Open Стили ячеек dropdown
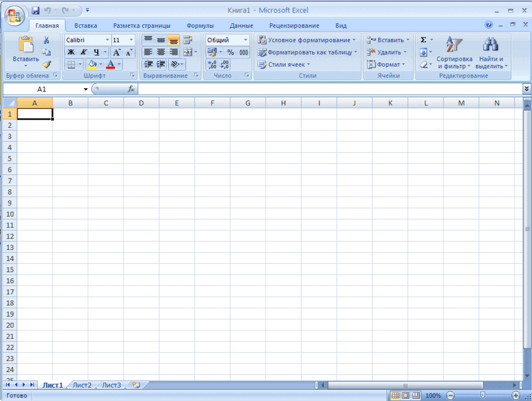Image resolution: width=532 pixels, height=401 pixels. pyautogui.click(x=284, y=65)
